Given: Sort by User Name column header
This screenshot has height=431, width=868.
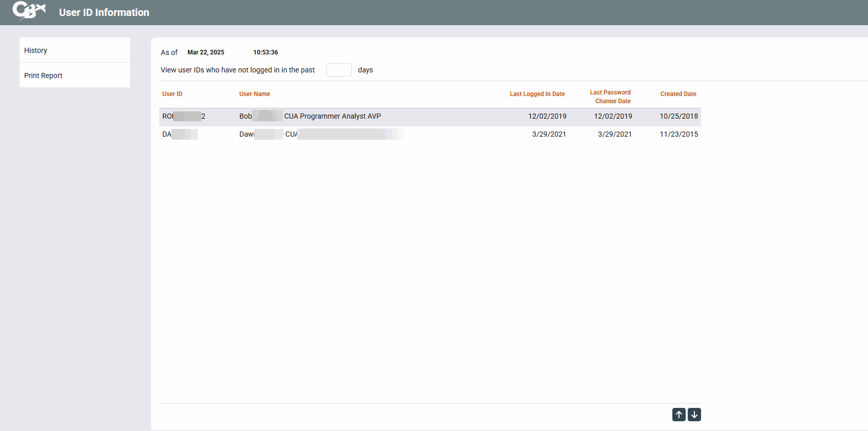Looking at the screenshot, I should click(x=254, y=94).
